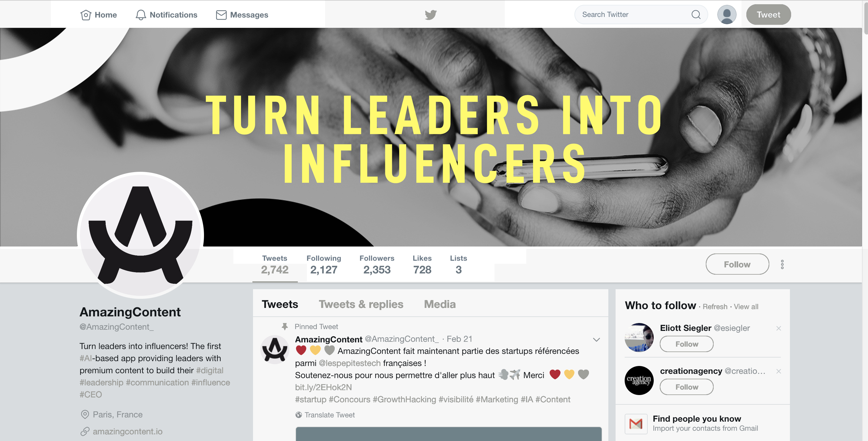Open the account avatar icon
The image size is (868, 441).
727,15
